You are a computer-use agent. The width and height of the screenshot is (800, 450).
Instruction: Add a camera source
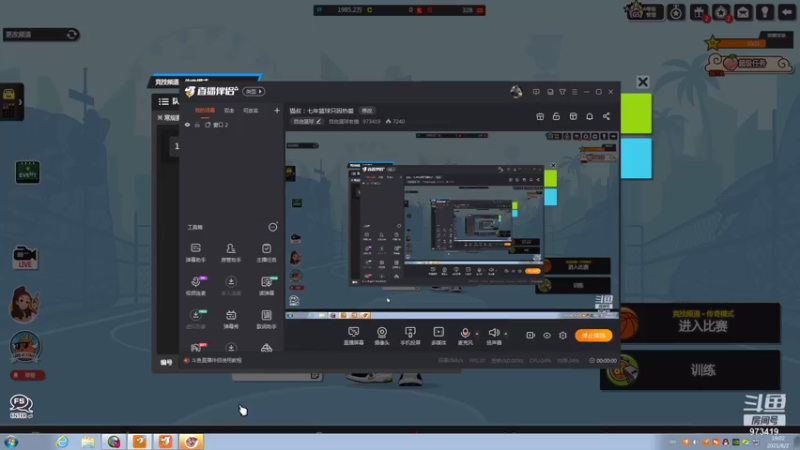coord(382,336)
